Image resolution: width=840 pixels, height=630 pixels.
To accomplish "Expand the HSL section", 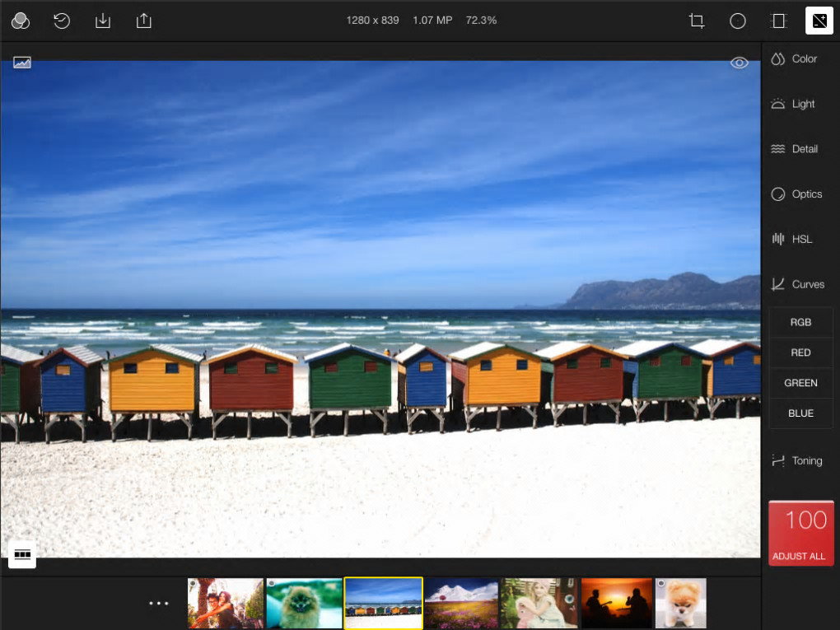I will tap(791, 240).
